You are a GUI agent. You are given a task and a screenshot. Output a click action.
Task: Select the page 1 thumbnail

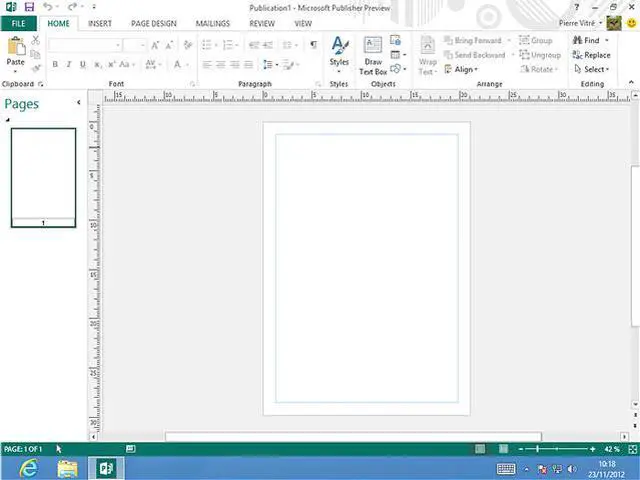[x=43, y=173]
